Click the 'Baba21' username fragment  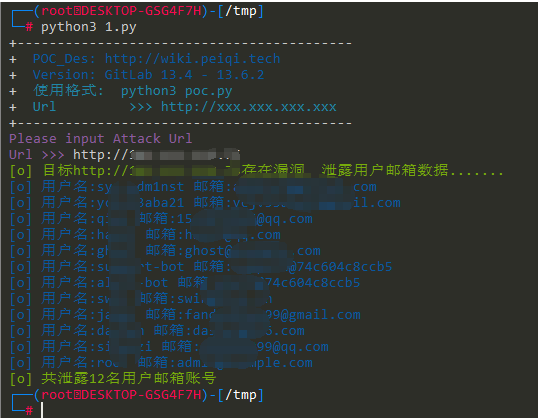click(161, 203)
